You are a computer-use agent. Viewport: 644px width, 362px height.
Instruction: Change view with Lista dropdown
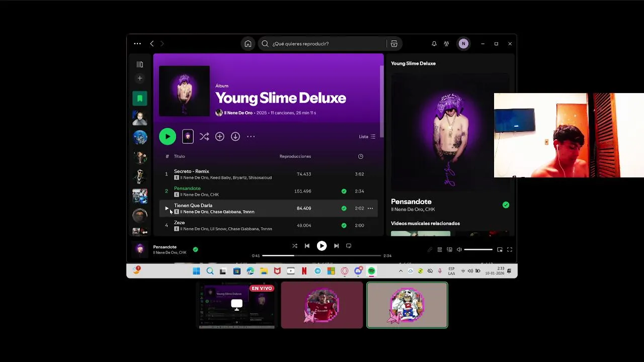tap(367, 136)
